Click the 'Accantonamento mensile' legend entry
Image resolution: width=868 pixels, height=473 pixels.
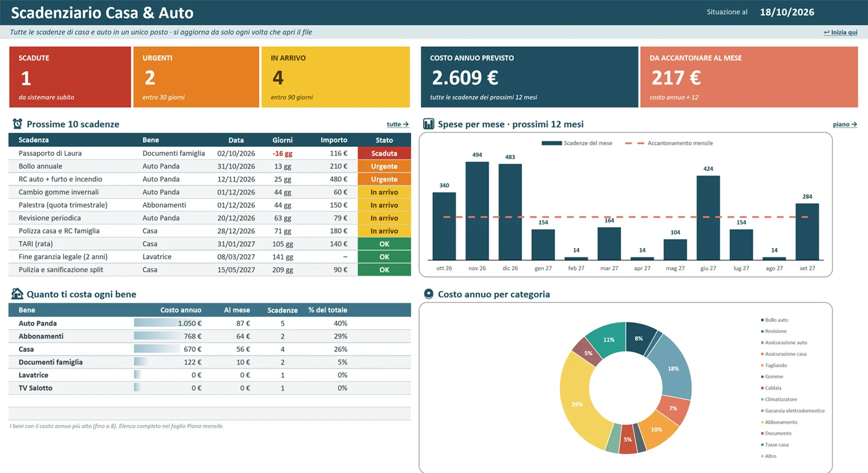tap(669, 143)
